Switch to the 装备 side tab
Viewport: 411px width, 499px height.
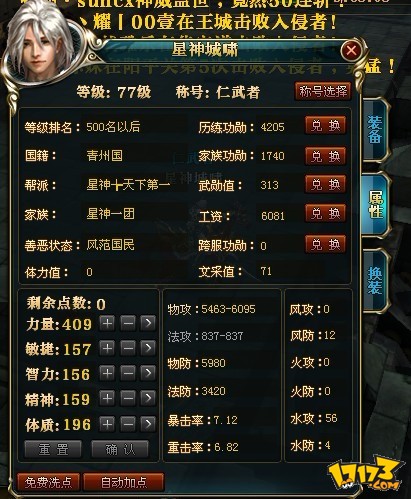[x=375, y=129]
